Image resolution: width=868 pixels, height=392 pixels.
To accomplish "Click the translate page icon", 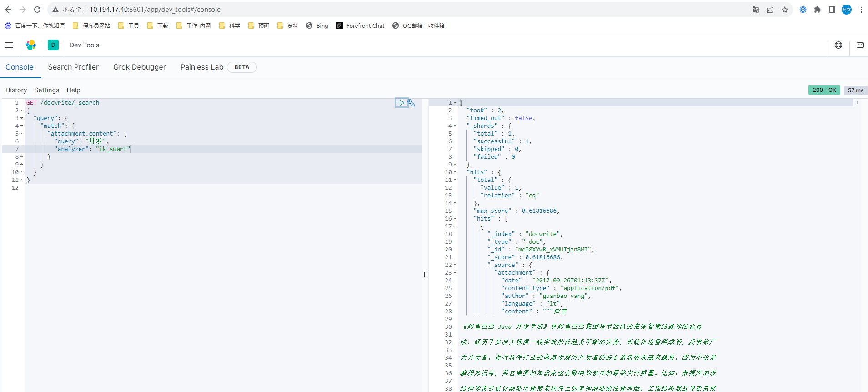I will (756, 10).
